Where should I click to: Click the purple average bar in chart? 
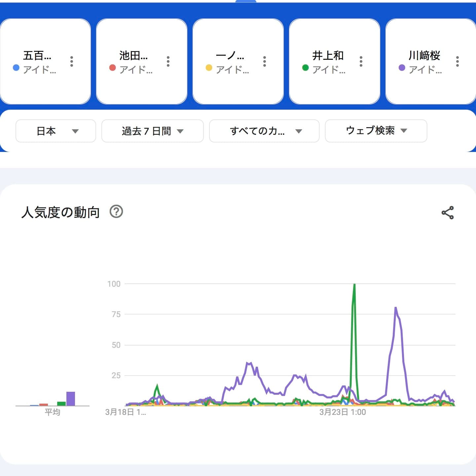71,399
